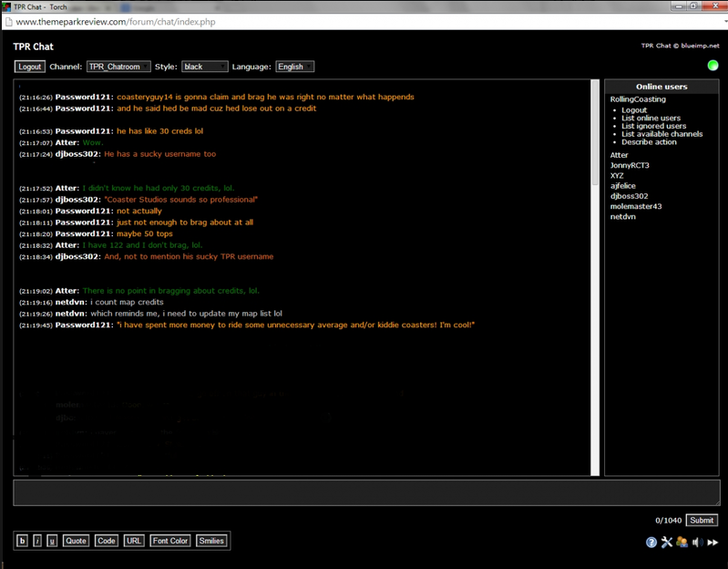Open the Channel dropdown showing TPR_Chatroom
Viewport: 728px width, 569px height.
(x=118, y=67)
